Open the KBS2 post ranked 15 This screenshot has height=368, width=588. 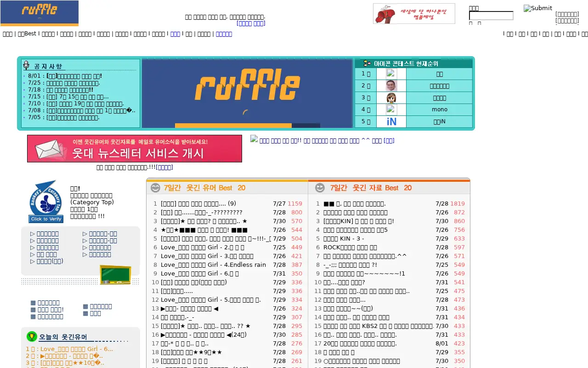379,326
